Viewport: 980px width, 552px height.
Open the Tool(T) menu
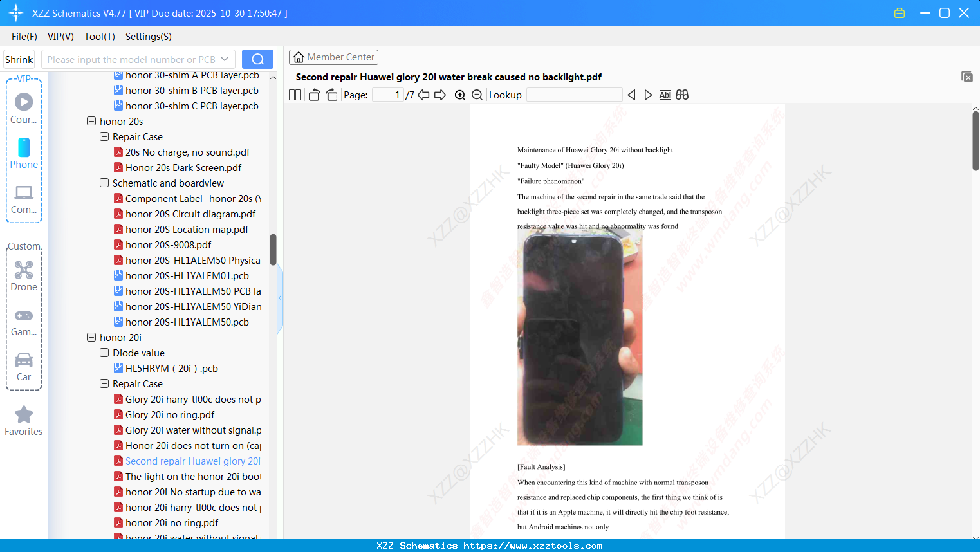(100, 37)
